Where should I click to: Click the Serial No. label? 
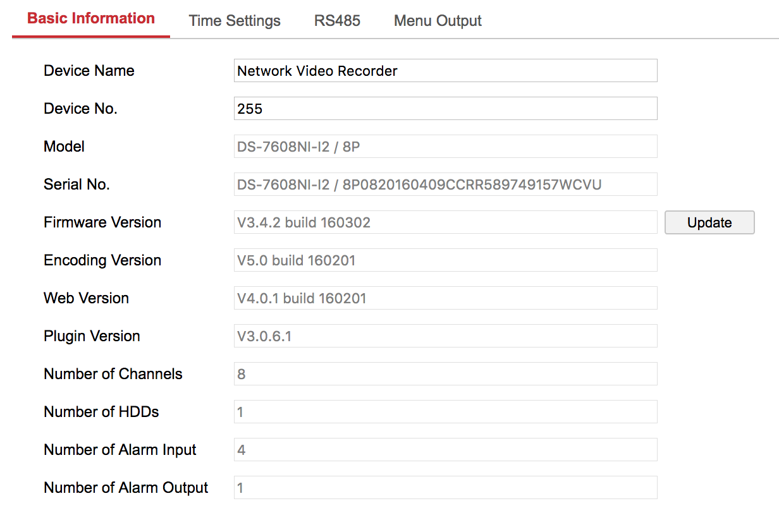[77, 184]
